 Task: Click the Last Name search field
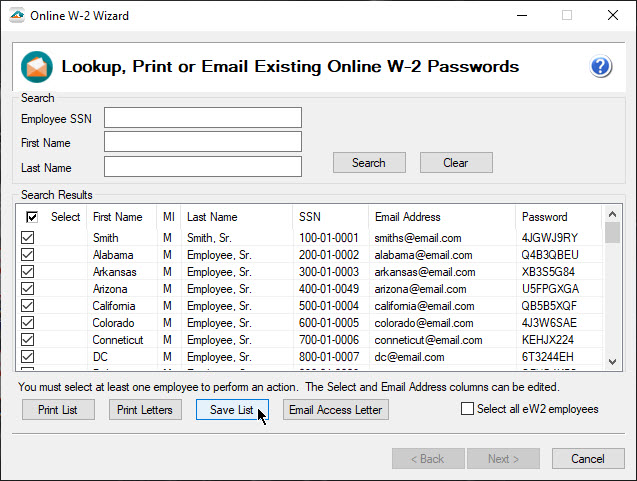click(x=202, y=166)
